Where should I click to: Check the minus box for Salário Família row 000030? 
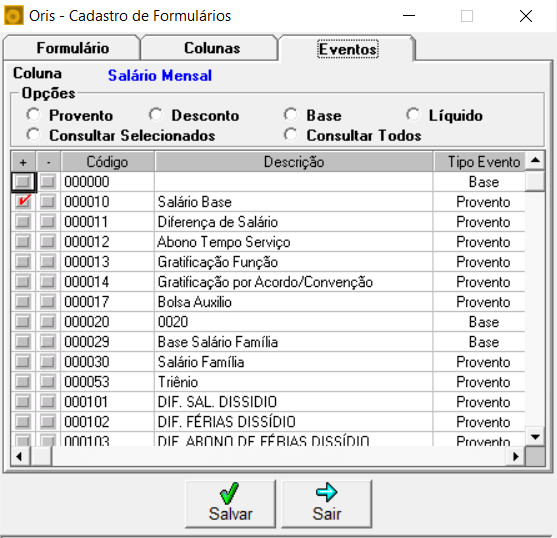click(48, 362)
